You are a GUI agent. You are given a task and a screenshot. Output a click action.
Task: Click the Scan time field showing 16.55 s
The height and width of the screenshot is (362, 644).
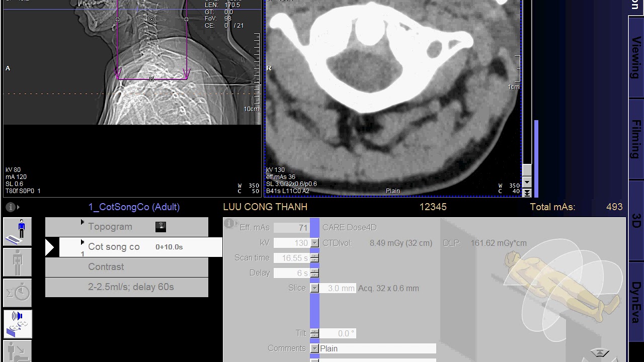coord(291,258)
